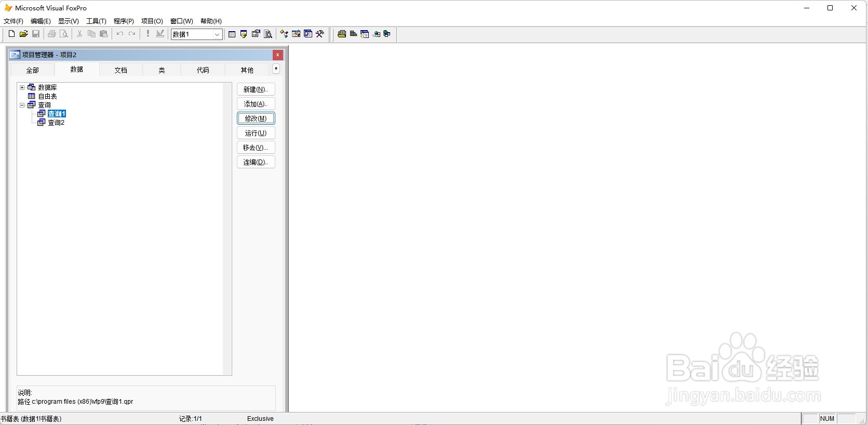868x425 pixels.
Task: Open the Command Window toolbar icon
Action: pyautogui.click(x=232, y=34)
